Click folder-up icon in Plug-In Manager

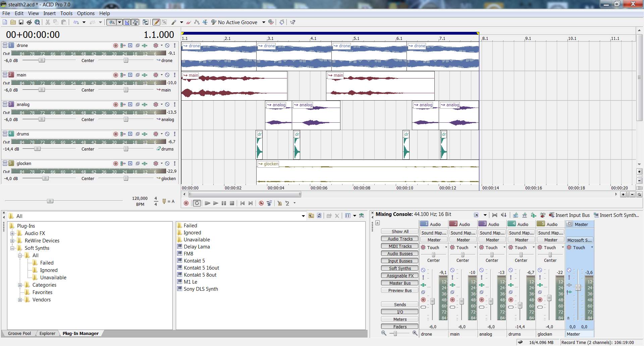pos(311,216)
